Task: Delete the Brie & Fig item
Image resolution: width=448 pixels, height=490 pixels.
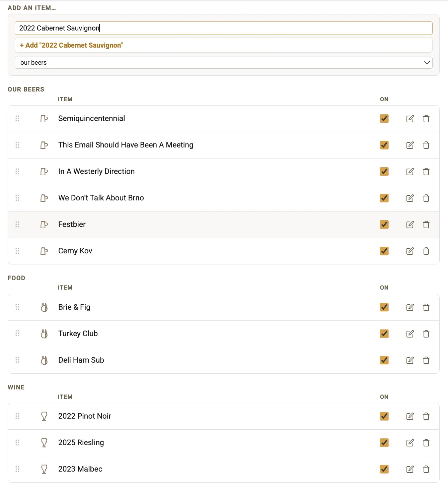Action: pyautogui.click(x=426, y=307)
